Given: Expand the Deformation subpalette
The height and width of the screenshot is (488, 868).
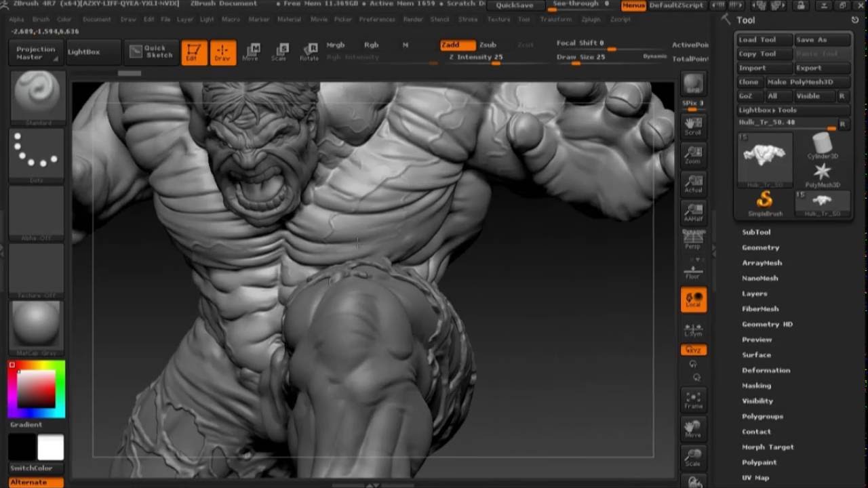Looking at the screenshot, I should (x=766, y=370).
